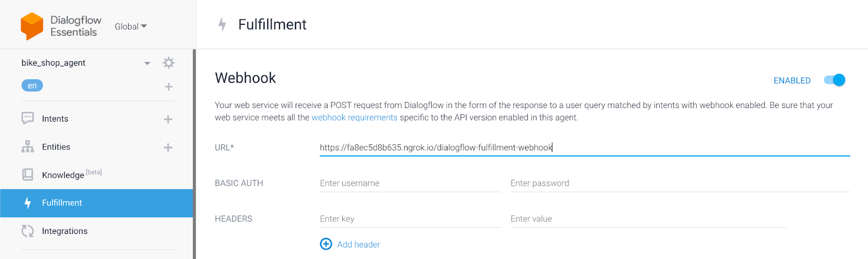This screenshot has height=259, width=868.
Task: Focus the Enter username field
Action: pos(410,184)
